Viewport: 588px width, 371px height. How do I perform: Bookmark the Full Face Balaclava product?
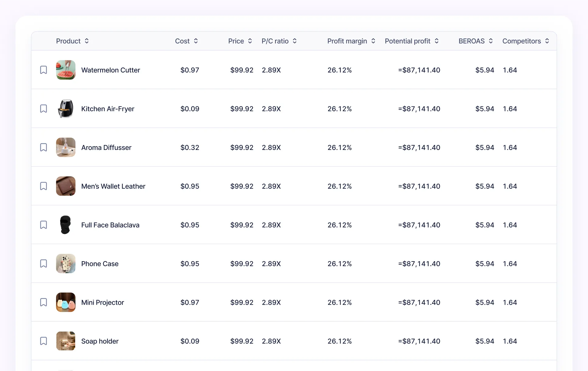(43, 225)
